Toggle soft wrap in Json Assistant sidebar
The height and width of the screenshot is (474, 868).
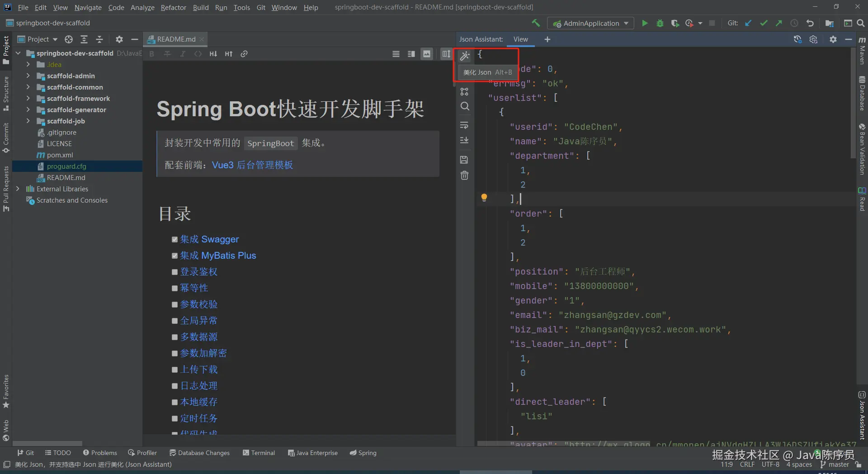click(x=464, y=125)
